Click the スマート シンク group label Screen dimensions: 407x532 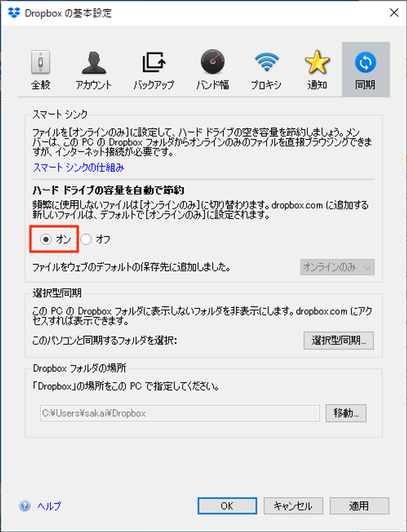(60, 115)
